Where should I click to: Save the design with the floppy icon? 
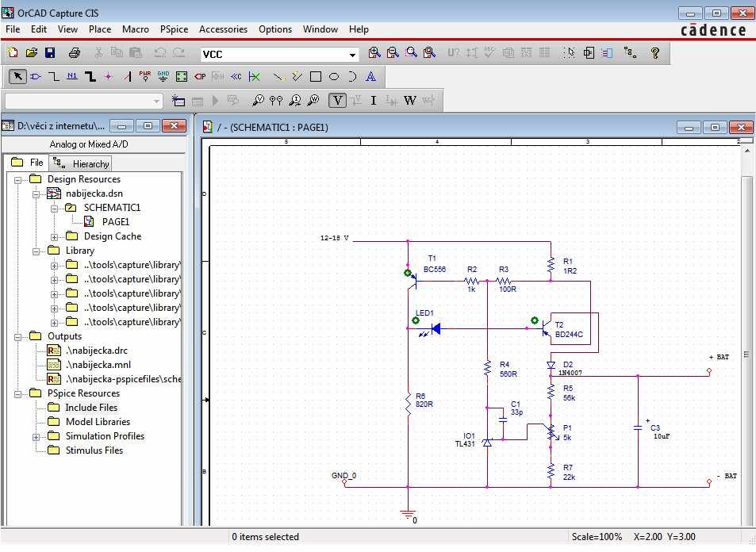pyautogui.click(x=50, y=53)
